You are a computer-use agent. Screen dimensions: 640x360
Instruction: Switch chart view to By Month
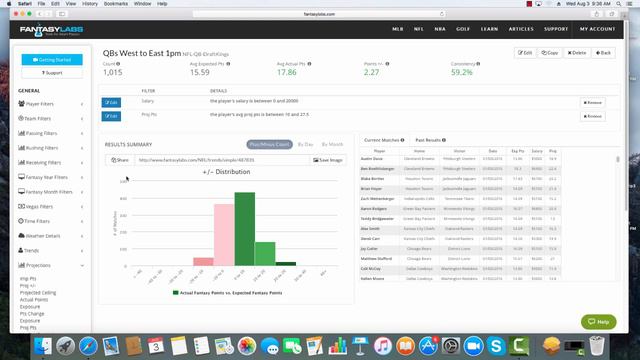coord(332,144)
